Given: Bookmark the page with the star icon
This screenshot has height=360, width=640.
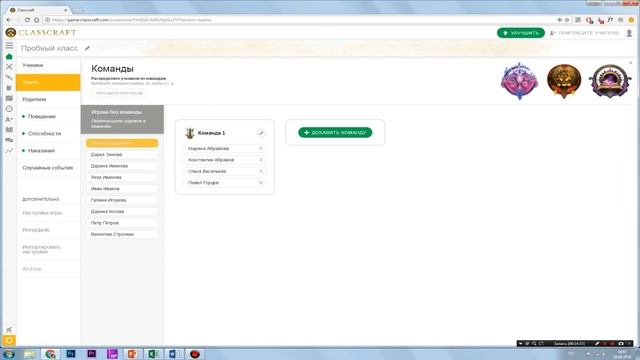Looking at the screenshot, I should [567, 20].
